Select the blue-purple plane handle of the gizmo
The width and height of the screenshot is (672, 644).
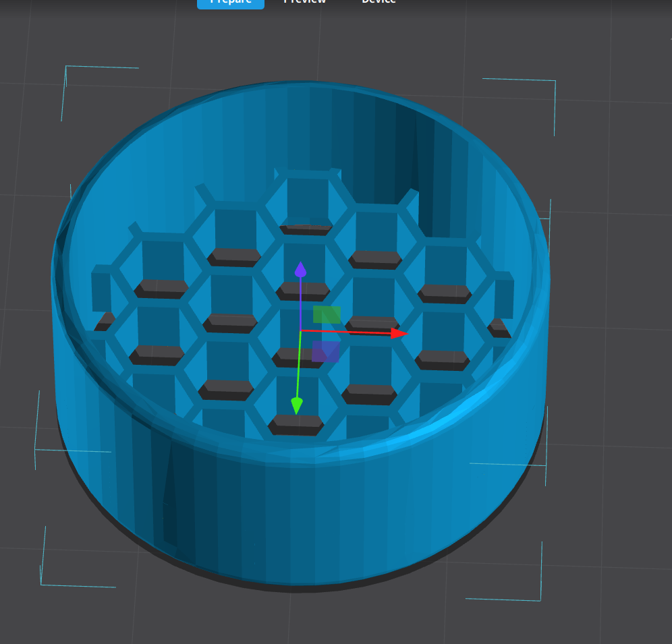pyautogui.click(x=326, y=351)
